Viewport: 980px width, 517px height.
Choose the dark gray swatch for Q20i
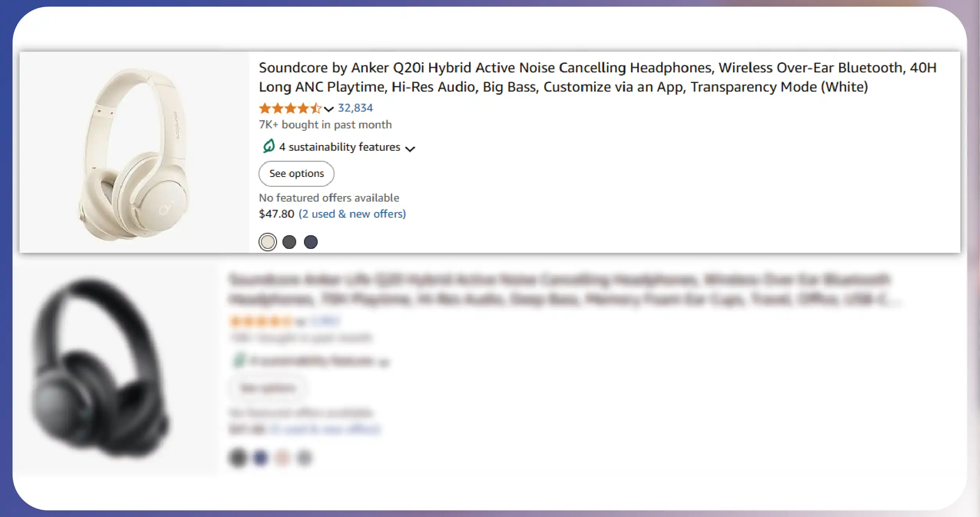click(289, 242)
